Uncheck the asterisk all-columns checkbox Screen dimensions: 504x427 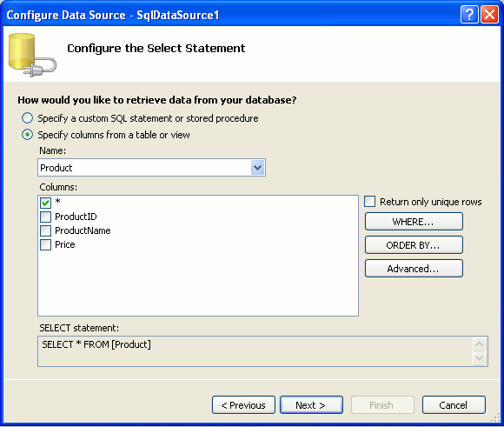pos(45,203)
